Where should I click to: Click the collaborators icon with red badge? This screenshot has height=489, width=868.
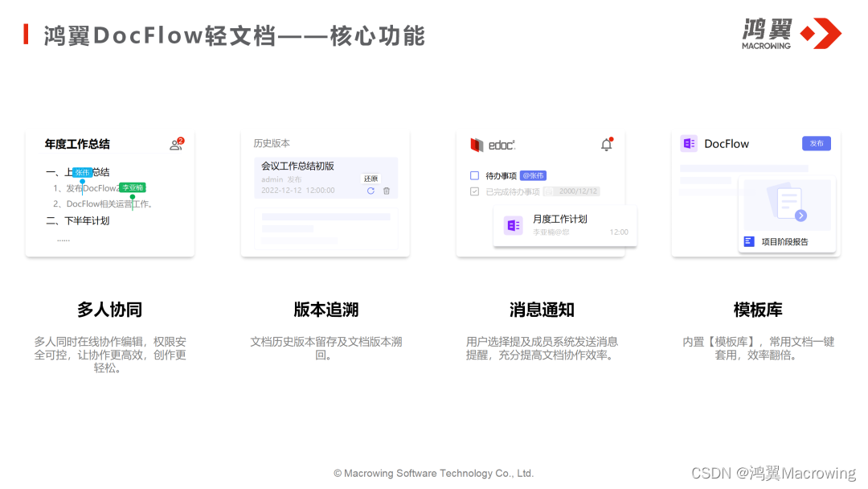(x=177, y=144)
